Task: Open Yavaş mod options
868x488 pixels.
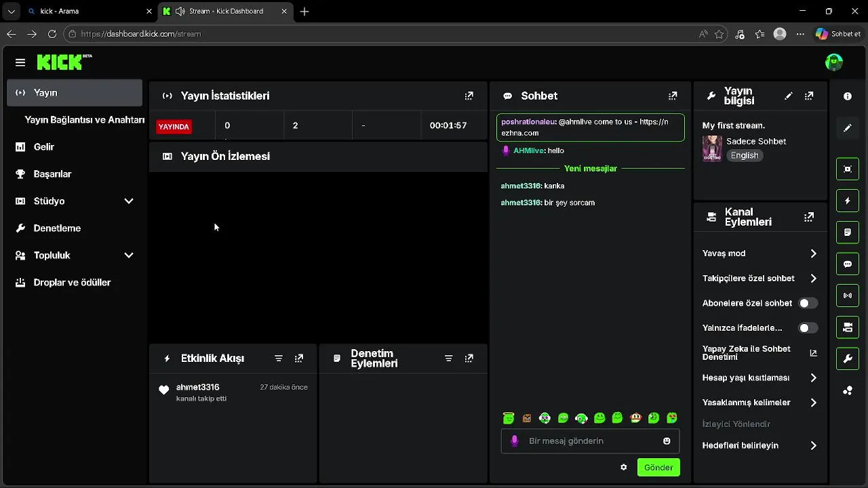Action: pyautogui.click(x=760, y=253)
